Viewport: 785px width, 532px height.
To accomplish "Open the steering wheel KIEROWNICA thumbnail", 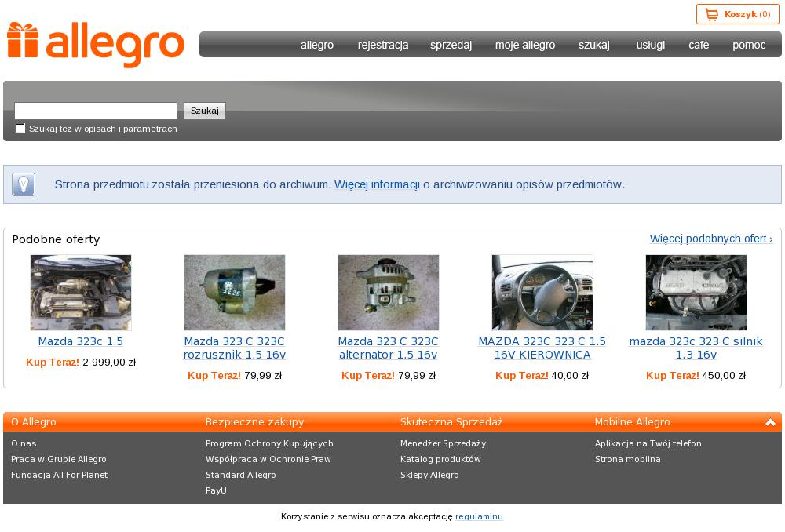I will pos(542,292).
